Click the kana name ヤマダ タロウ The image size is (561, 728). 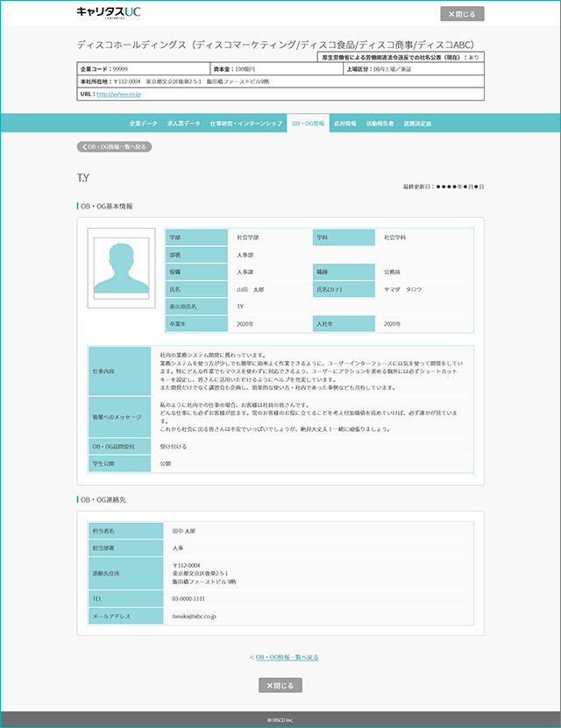pyautogui.click(x=402, y=289)
